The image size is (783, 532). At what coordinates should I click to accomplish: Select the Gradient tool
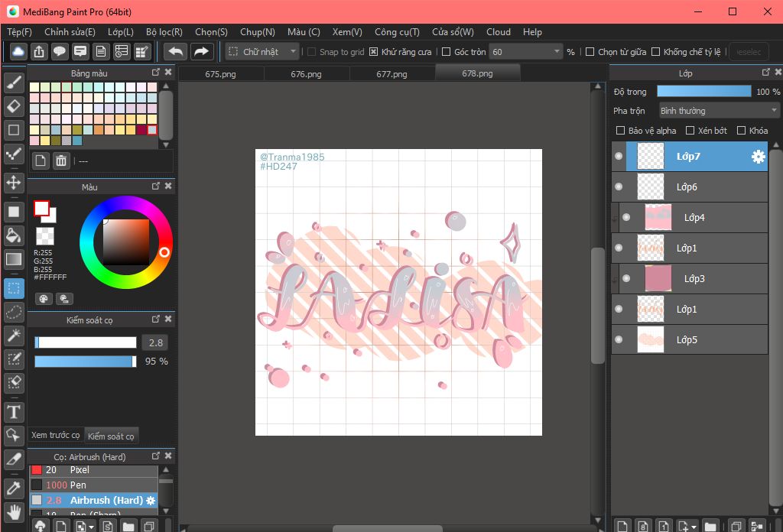pos(14,259)
